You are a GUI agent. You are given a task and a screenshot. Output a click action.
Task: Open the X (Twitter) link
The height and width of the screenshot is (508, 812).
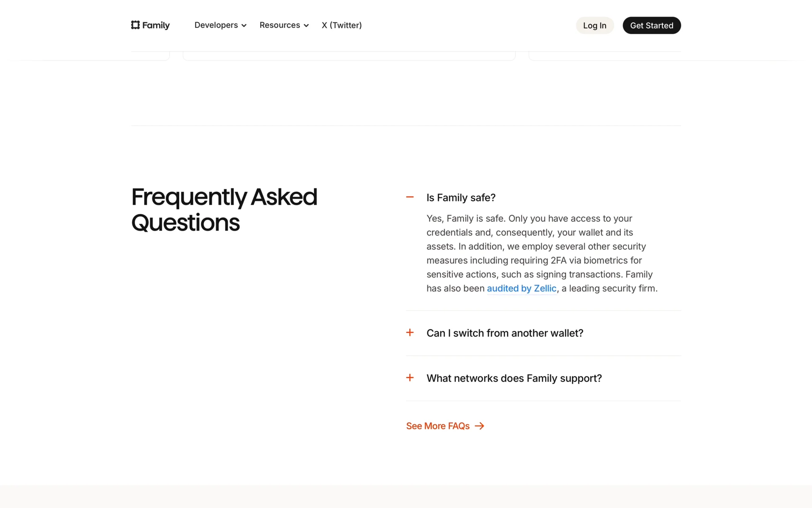[341, 25]
